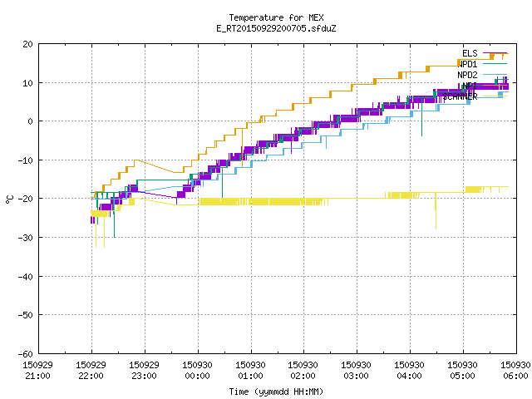Viewport: 532px width, 399px height.
Task: Click the y-axis value -50
Action: [26, 315]
